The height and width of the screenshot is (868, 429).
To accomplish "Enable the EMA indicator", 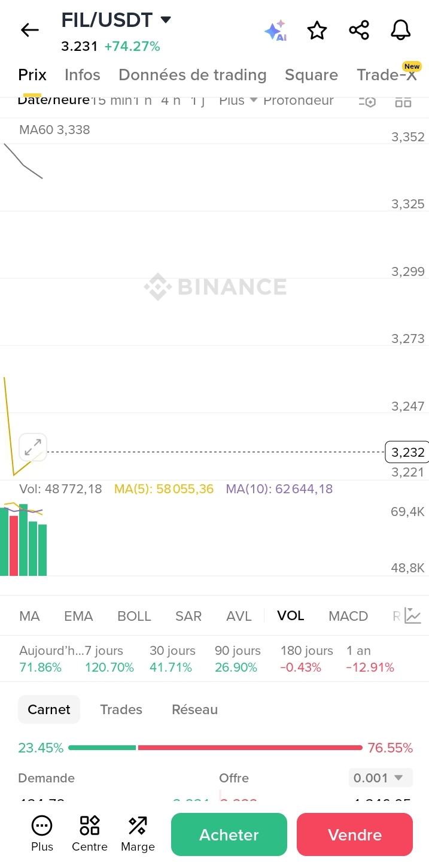I will [x=78, y=616].
